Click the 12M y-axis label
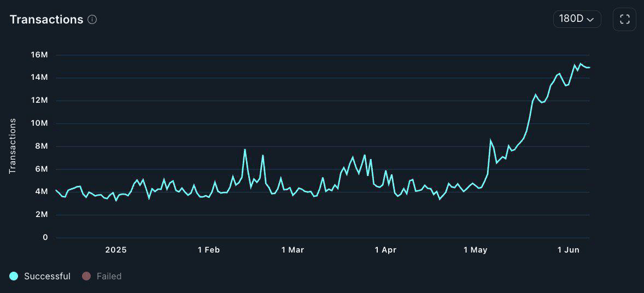This screenshot has height=293, width=644. pos(39,101)
